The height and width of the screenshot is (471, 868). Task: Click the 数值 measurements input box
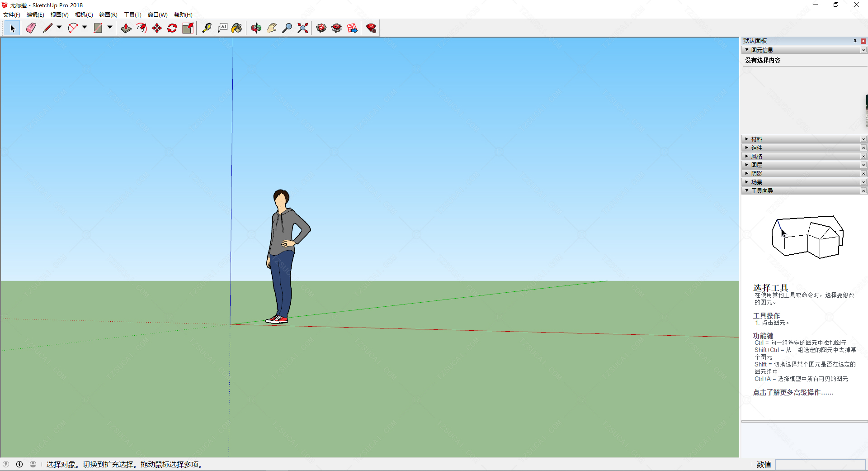[820, 464]
